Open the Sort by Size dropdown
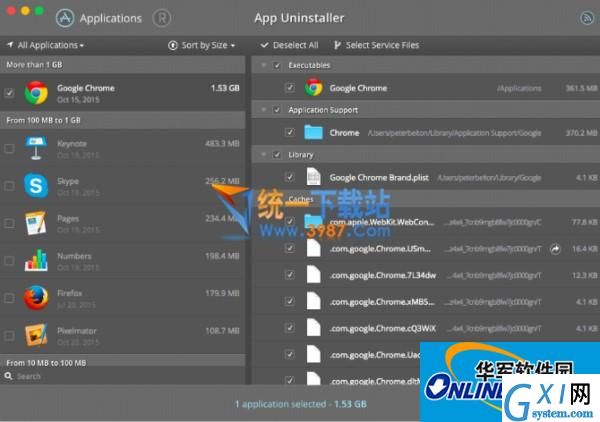This screenshot has width=600, height=422. 202,45
